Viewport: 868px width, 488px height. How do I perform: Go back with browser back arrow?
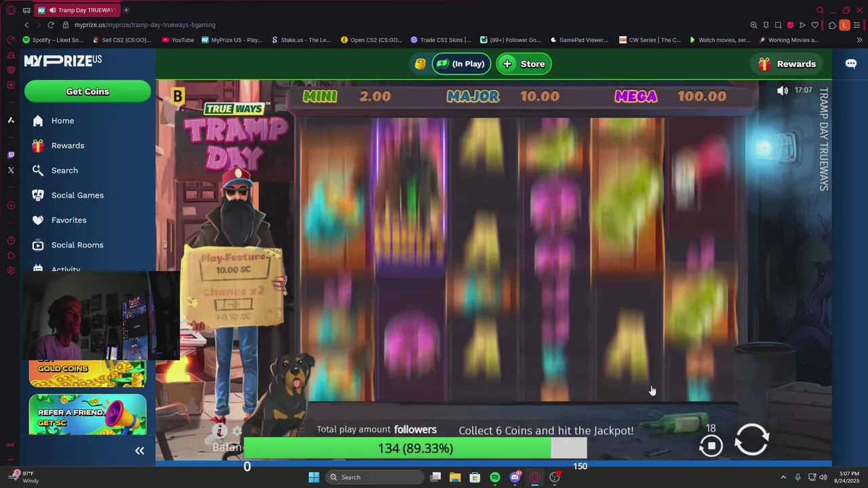point(26,25)
